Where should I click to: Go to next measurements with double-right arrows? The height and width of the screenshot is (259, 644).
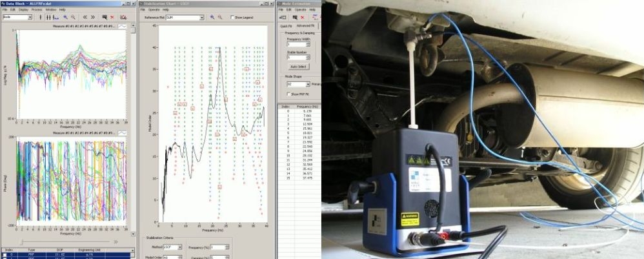point(93,17)
